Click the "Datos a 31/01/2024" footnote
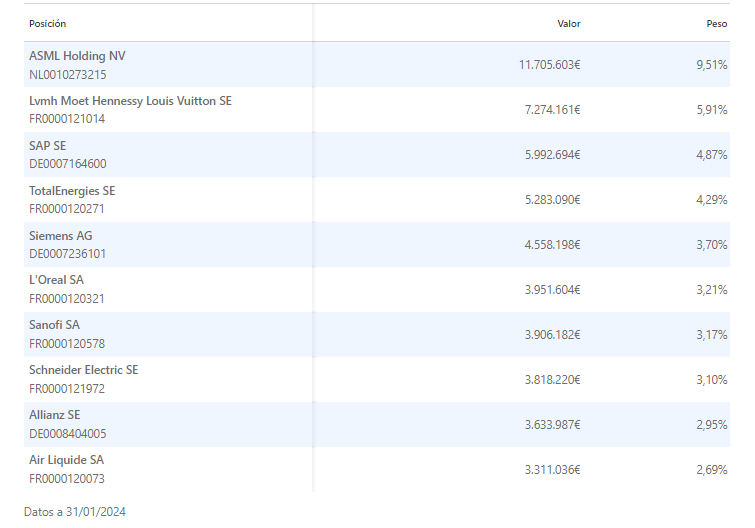The height and width of the screenshot is (528, 755). click(x=75, y=512)
